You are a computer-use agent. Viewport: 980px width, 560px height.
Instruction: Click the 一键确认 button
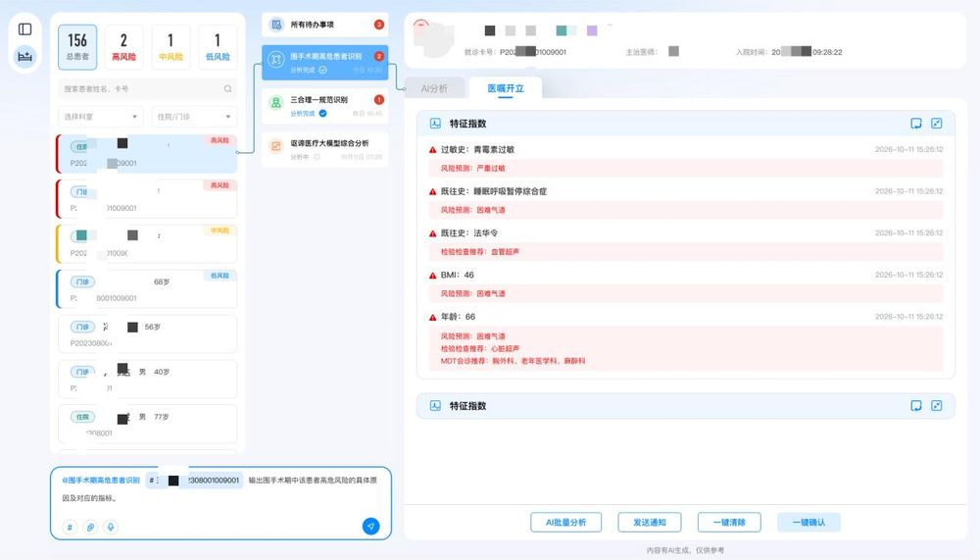[808, 523]
